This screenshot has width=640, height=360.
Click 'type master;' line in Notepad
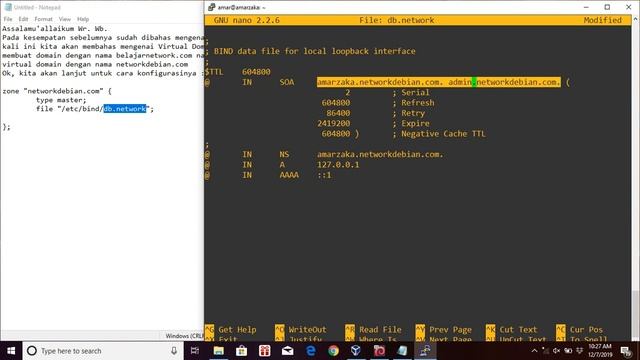coord(61,100)
